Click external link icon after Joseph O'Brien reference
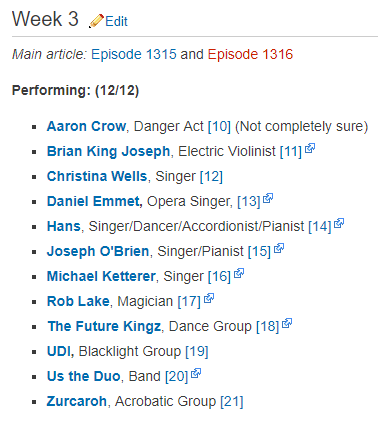This screenshot has width=378, height=423. (279, 248)
